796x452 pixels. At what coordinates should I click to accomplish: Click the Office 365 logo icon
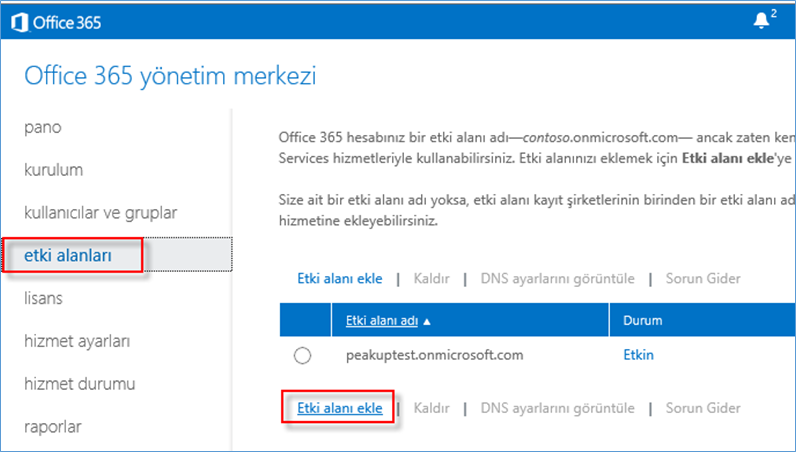click(20, 23)
